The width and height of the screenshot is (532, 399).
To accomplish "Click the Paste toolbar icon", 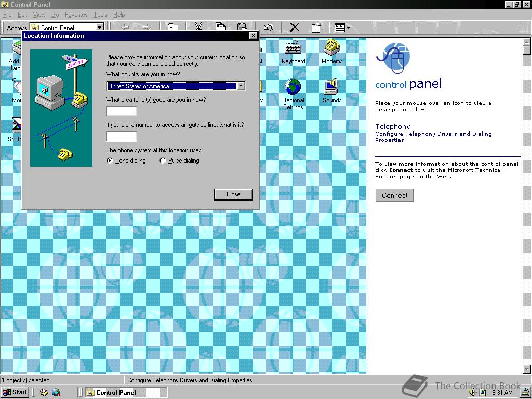I will pos(242,27).
